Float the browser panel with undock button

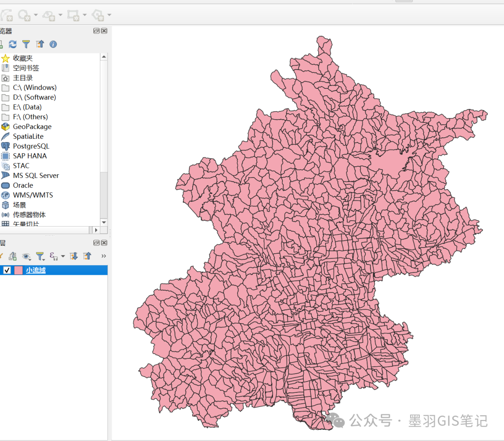click(97, 31)
